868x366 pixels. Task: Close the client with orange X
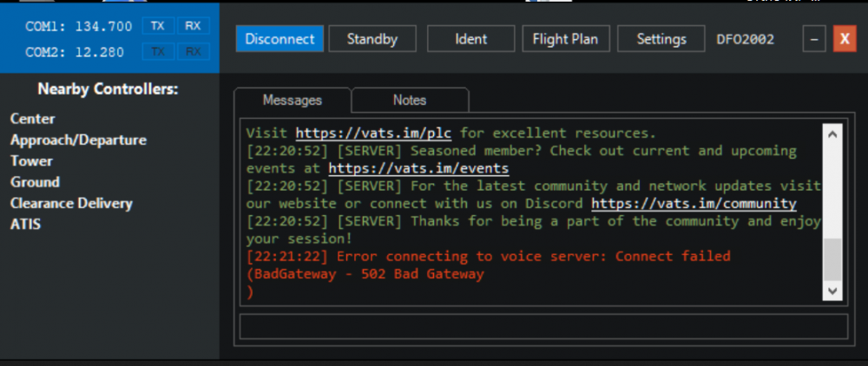point(843,39)
